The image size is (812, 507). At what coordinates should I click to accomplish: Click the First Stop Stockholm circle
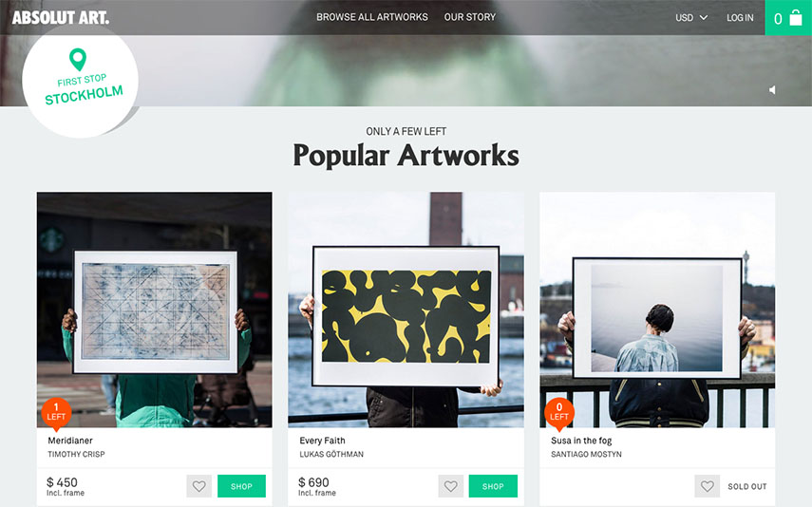(81, 81)
